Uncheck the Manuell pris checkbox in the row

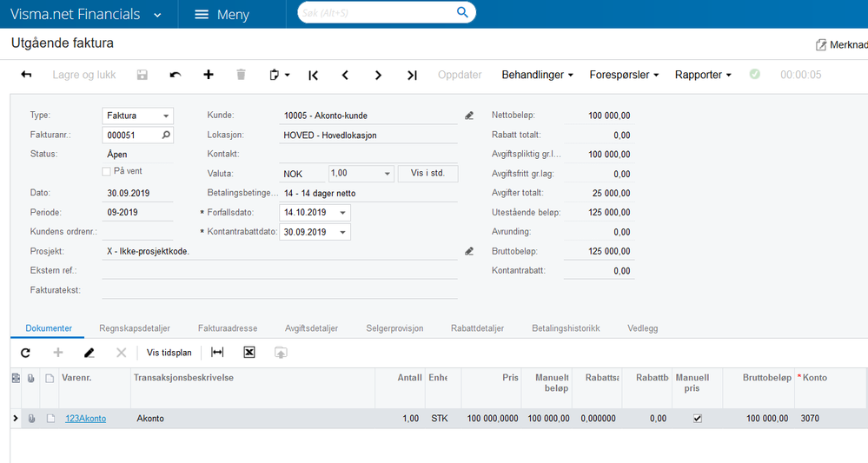(x=698, y=419)
